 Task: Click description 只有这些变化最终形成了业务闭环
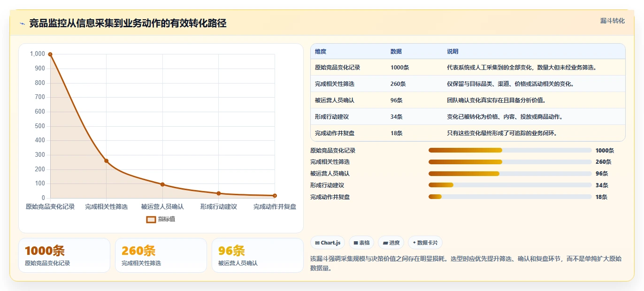tap(502, 133)
